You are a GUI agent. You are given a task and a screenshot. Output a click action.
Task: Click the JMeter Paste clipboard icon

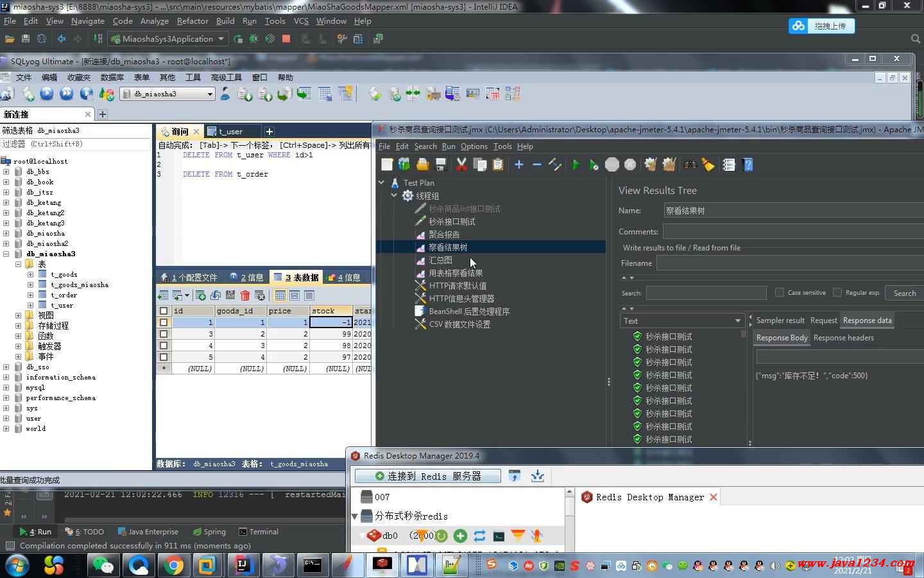click(498, 165)
